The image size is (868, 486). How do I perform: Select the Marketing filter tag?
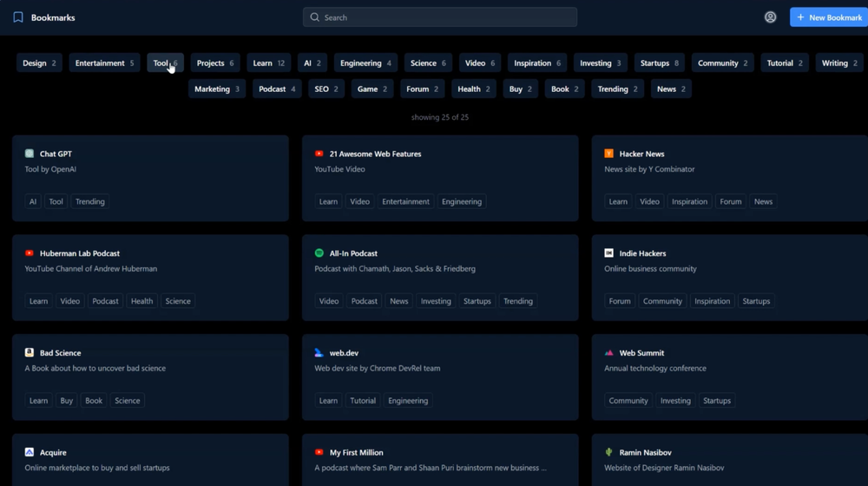tap(217, 89)
